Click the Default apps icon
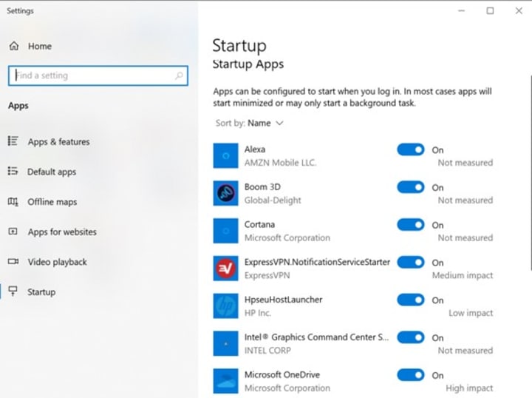The height and width of the screenshot is (398, 532). 13,171
